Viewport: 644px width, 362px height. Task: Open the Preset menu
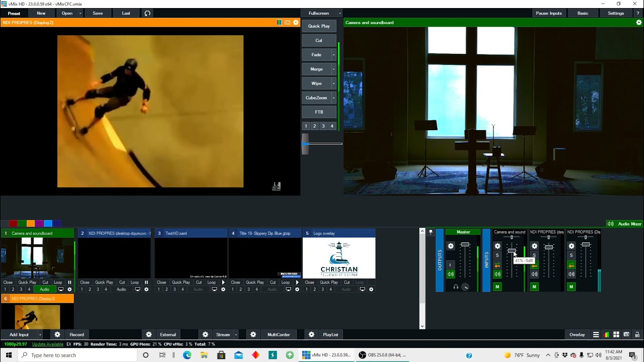click(x=14, y=13)
